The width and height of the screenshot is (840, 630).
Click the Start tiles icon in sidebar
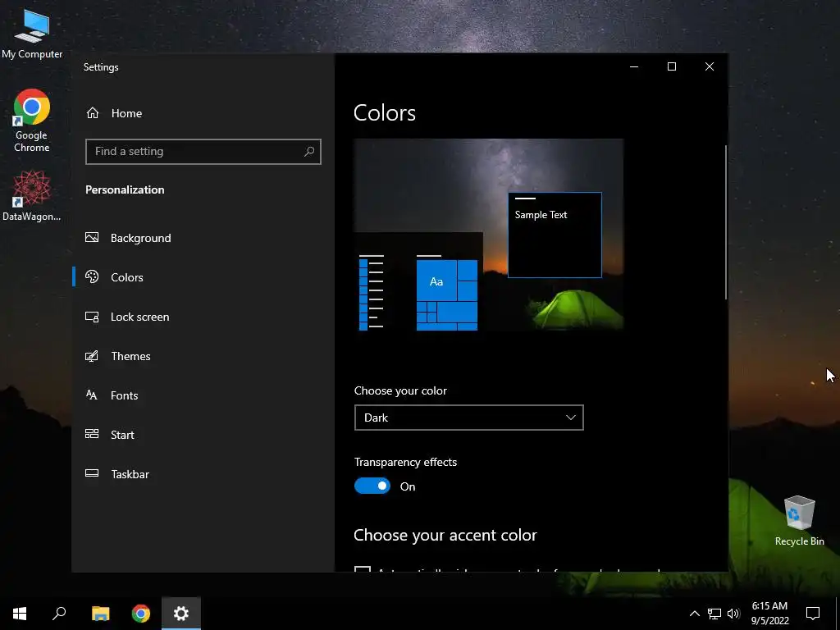[92, 434]
